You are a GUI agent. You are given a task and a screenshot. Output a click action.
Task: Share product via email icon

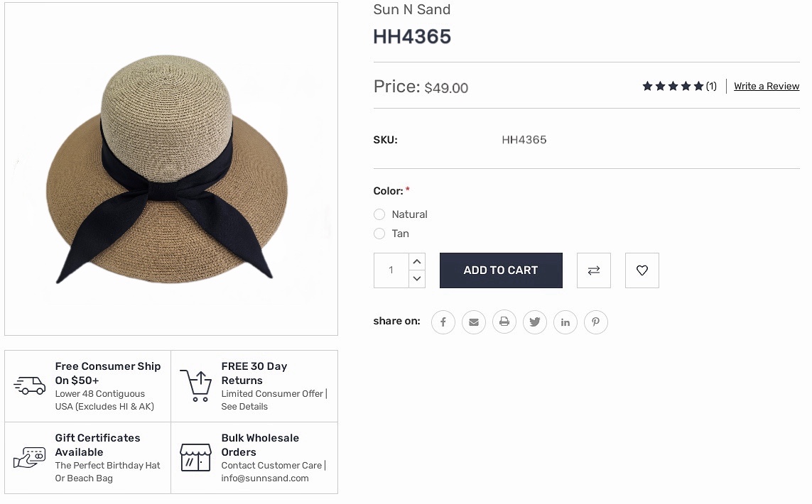pos(473,322)
